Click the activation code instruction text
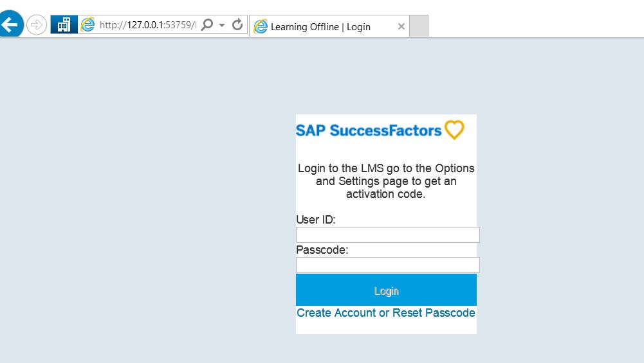The height and width of the screenshot is (363, 644). click(386, 181)
